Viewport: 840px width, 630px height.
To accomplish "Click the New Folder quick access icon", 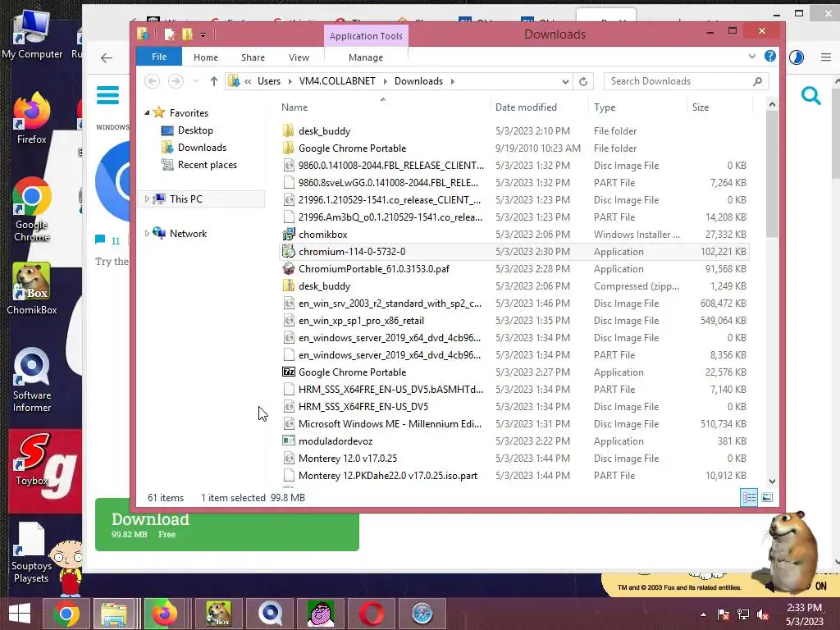I will tap(187, 35).
